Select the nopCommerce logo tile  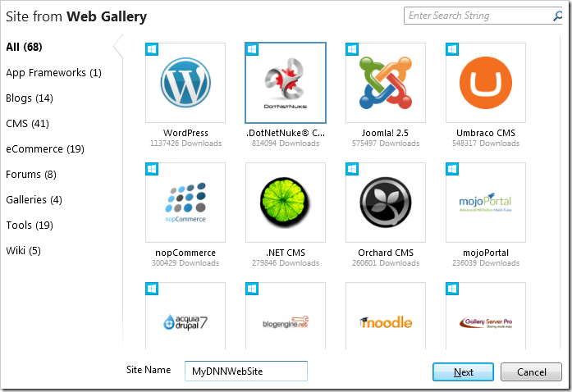(185, 203)
